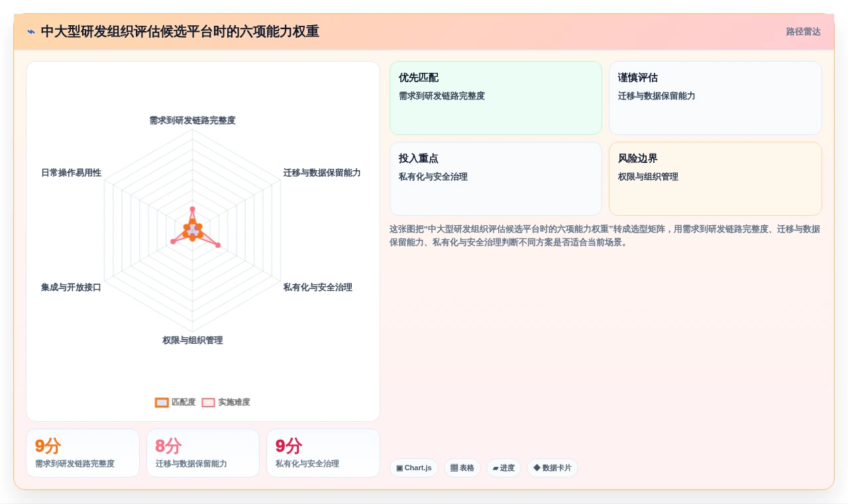Select the Chart.js tag chip

point(414,468)
